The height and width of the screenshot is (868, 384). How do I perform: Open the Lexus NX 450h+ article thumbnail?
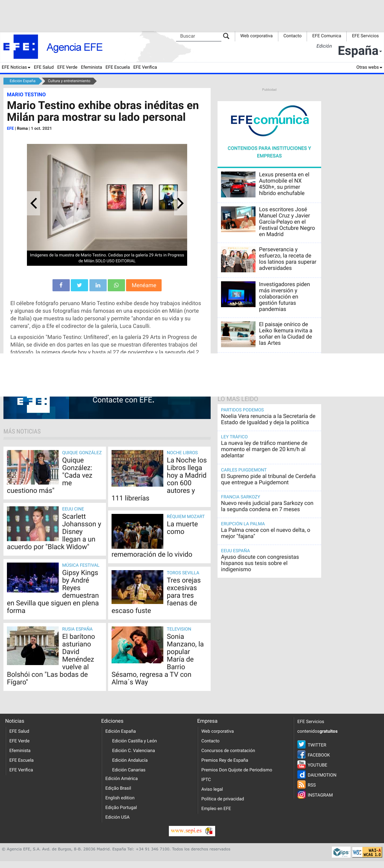(x=238, y=184)
